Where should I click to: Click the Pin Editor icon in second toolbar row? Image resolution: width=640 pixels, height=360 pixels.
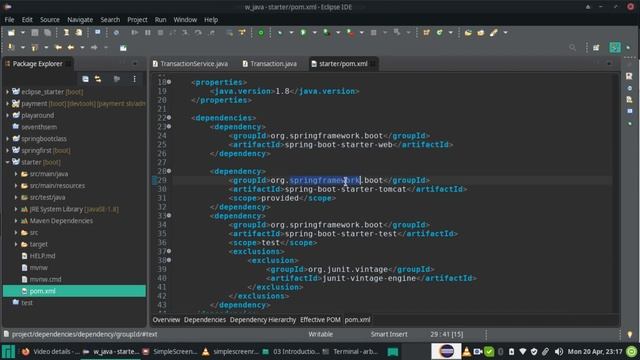[x=123, y=48]
